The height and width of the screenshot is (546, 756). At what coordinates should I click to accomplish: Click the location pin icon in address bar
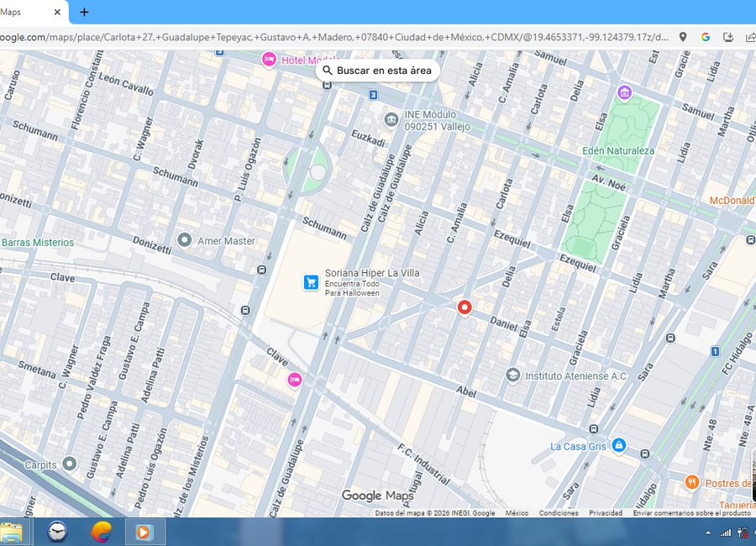(x=683, y=37)
